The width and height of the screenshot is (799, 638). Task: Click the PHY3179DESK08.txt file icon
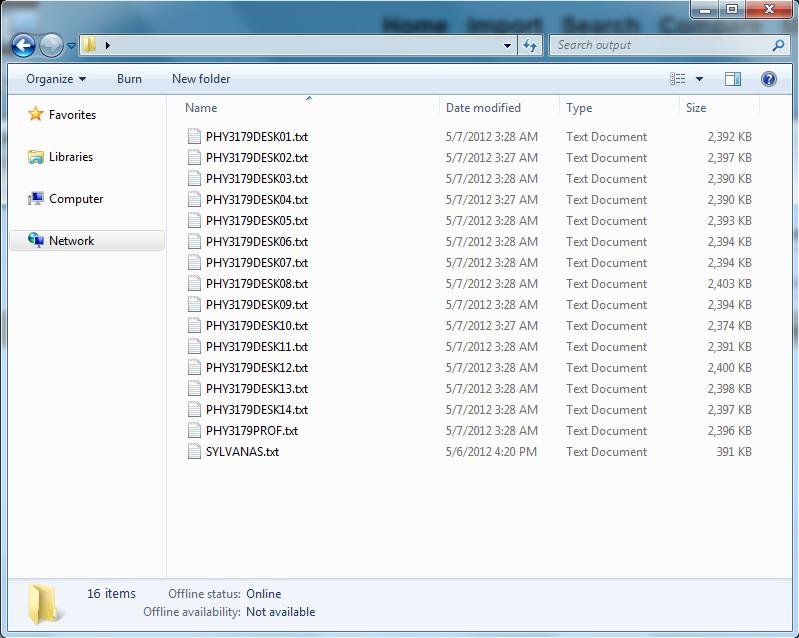click(194, 283)
